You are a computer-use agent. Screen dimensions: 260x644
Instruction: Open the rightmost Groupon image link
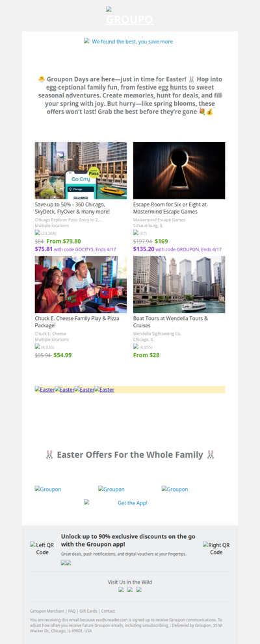tap(175, 489)
